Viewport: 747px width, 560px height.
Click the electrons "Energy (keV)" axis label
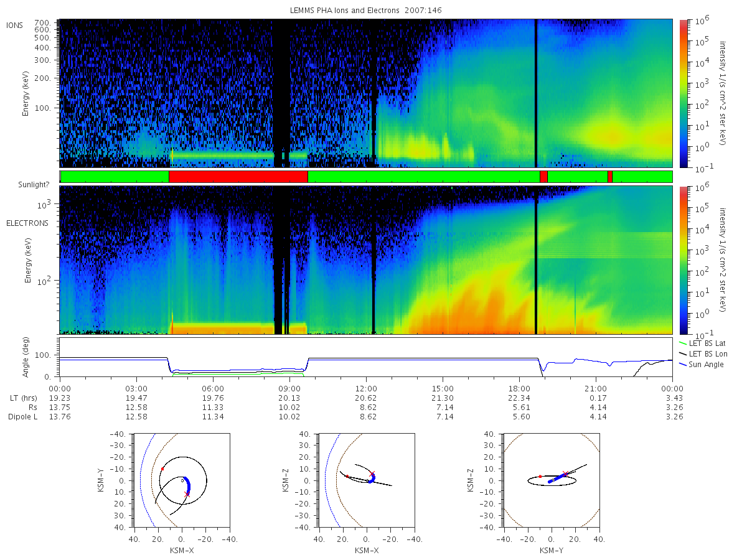28,260
